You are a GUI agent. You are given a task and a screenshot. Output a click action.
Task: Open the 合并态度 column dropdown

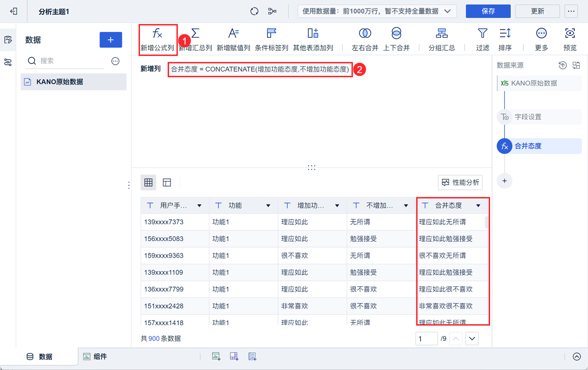[x=478, y=205]
